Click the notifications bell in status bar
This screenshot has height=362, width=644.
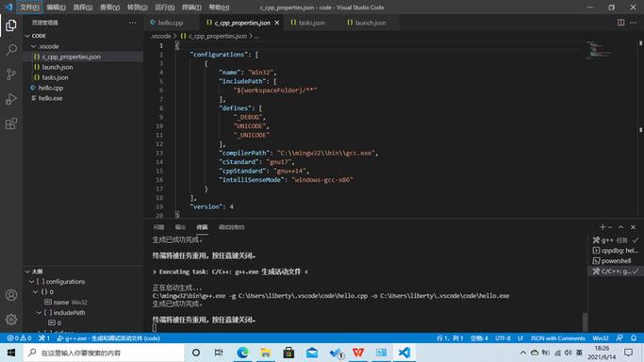pyautogui.click(x=634, y=338)
